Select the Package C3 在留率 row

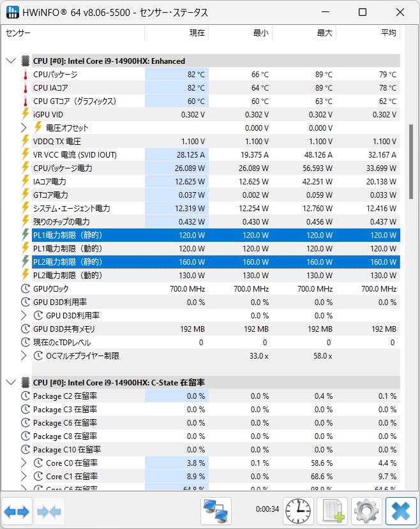click(216, 409)
